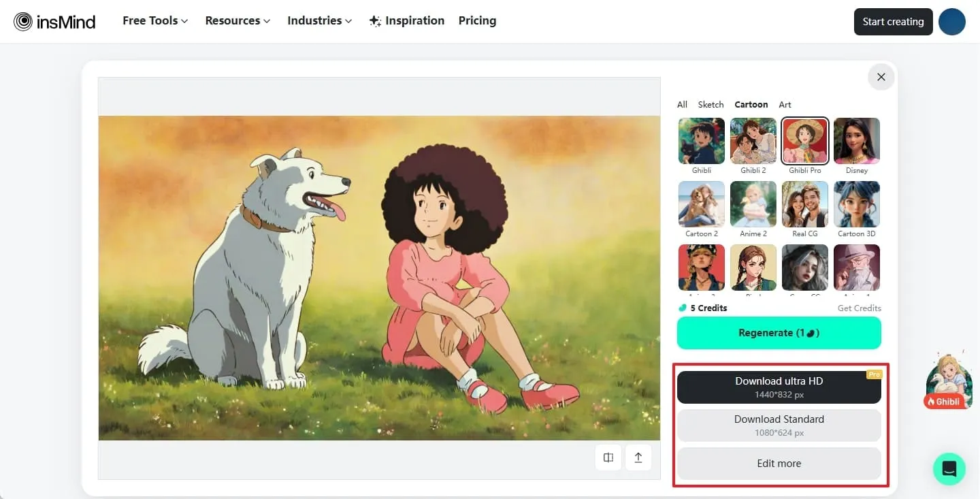Viewport: 980px width, 499px height.
Task: Click the 5 Credits label
Action: tap(703, 308)
